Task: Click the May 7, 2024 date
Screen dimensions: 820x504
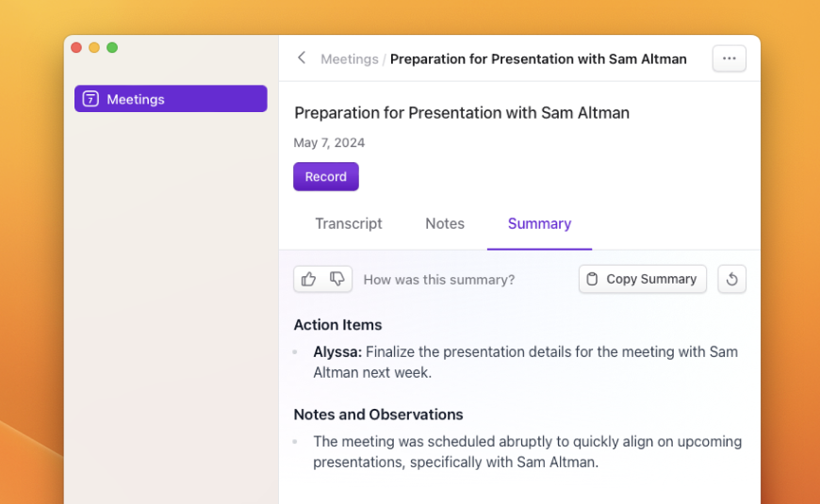Action: click(329, 143)
